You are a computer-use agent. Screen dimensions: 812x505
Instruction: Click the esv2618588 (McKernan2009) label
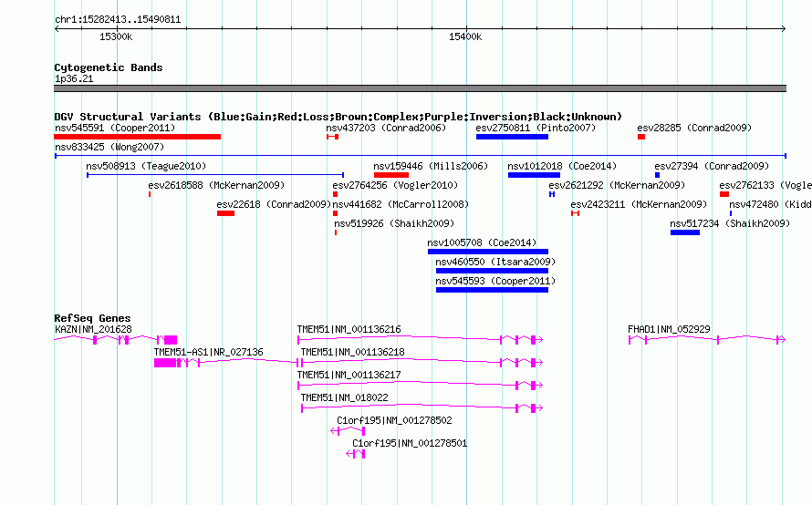coord(216,185)
